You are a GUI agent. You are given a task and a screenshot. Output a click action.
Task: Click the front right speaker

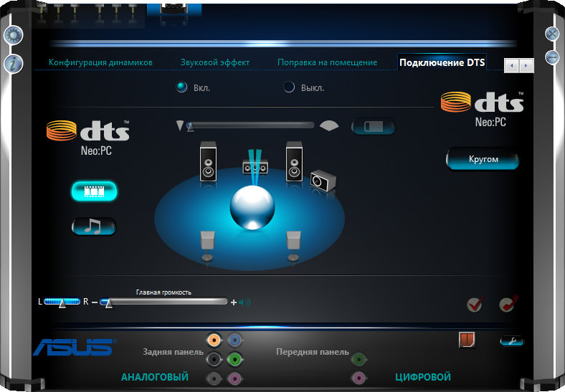(x=294, y=161)
